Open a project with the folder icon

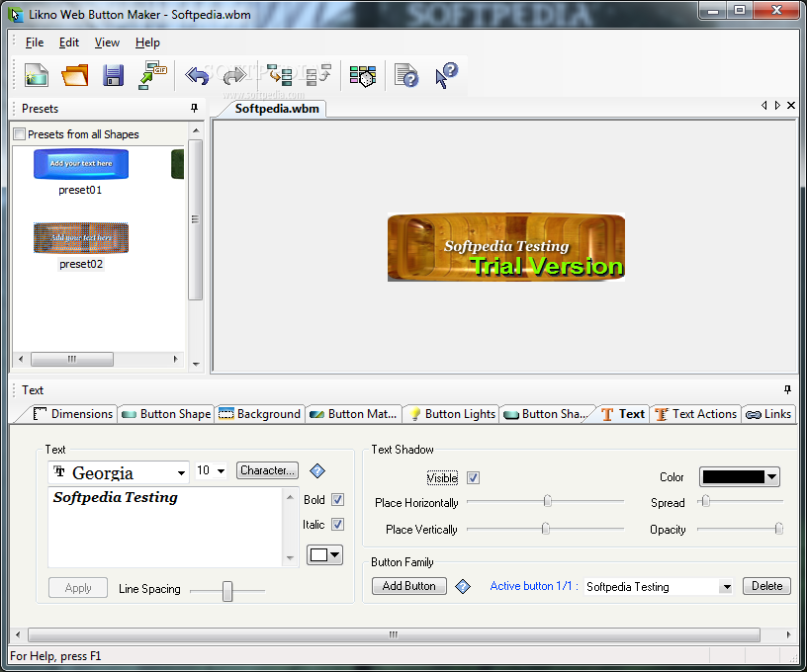click(x=74, y=75)
